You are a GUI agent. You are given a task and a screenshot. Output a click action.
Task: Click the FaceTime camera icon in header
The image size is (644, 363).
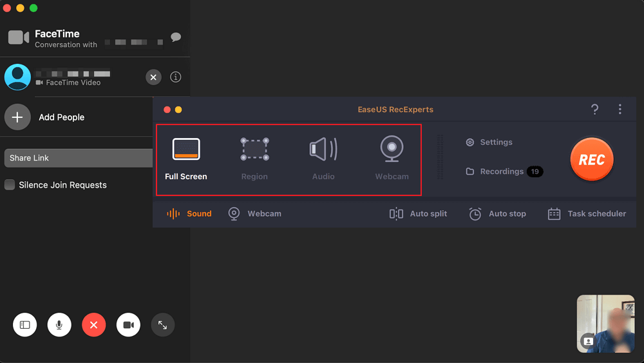pyautogui.click(x=19, y=37)
